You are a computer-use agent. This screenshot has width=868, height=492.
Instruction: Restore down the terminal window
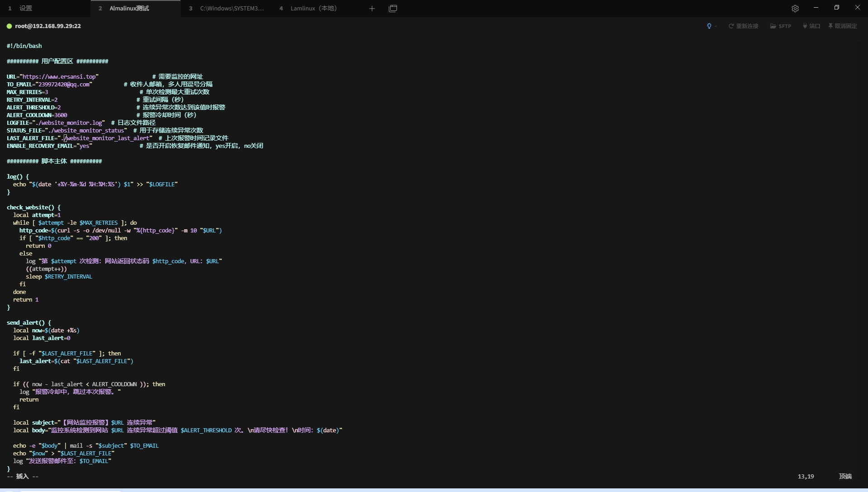click(x=837, y=8)
